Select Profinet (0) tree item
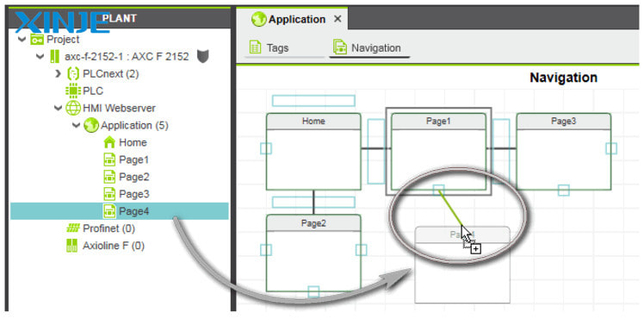Viewport: 644px width, 319px height. click(108, 228)
